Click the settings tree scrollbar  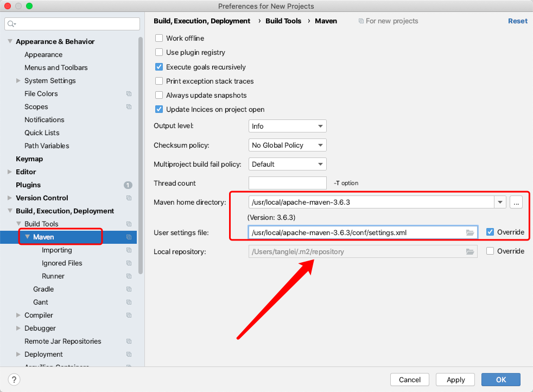pyautogui.click(x=141, y=152)
